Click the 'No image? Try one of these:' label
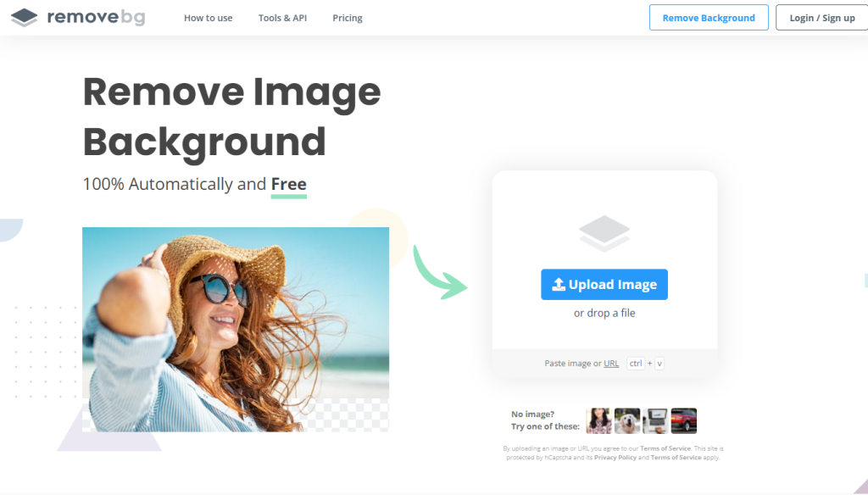This screenshot has width=868, height=495. tap(545, 420)
